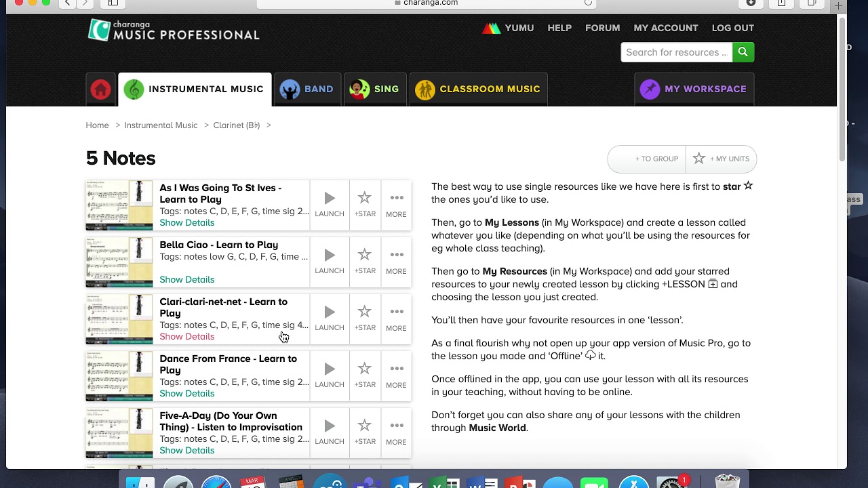Star As I Was Going To St Ives
Viewport: 868px width, 488px height.
pos(365,204)
